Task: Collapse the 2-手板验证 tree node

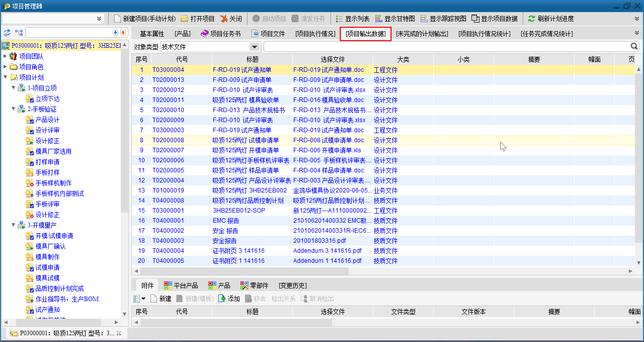Action: pyautogui.click(x=13, y=109)
